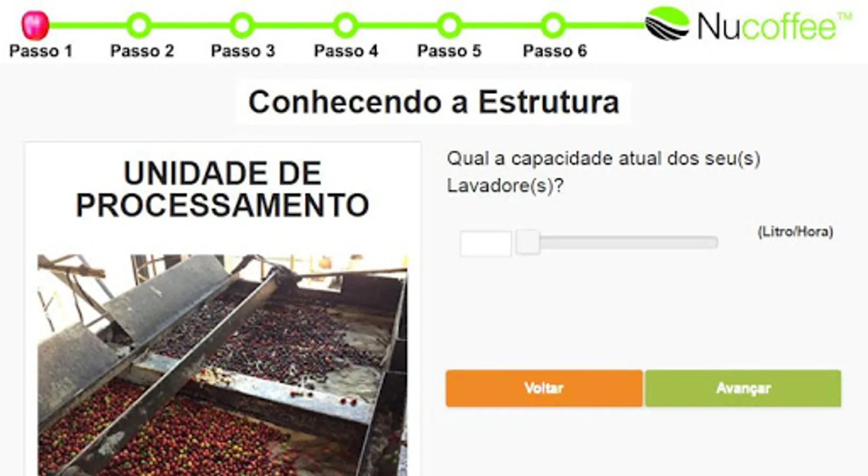The width and height of the screenshot is (868, 476).
Task: Click the Passo 3 label
Action: point(243,51)
